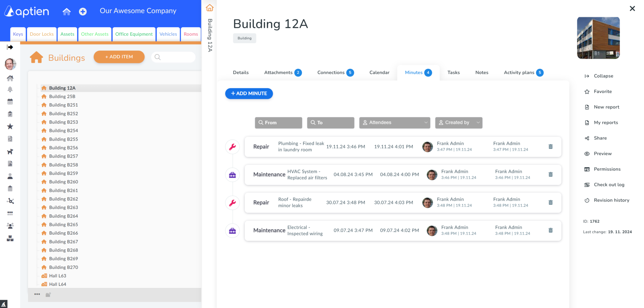Viewport: 644px width, 308px height.
Task: Expand the left sidebar arrow
Action: point(10,47)
